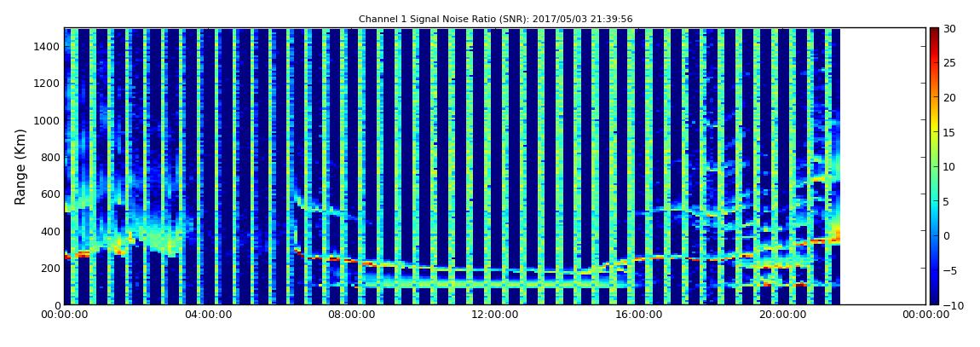Click the 800 range tick label
Image resolution: width=980 pixels, height=347 pixels.
click(x=50, y=157)
